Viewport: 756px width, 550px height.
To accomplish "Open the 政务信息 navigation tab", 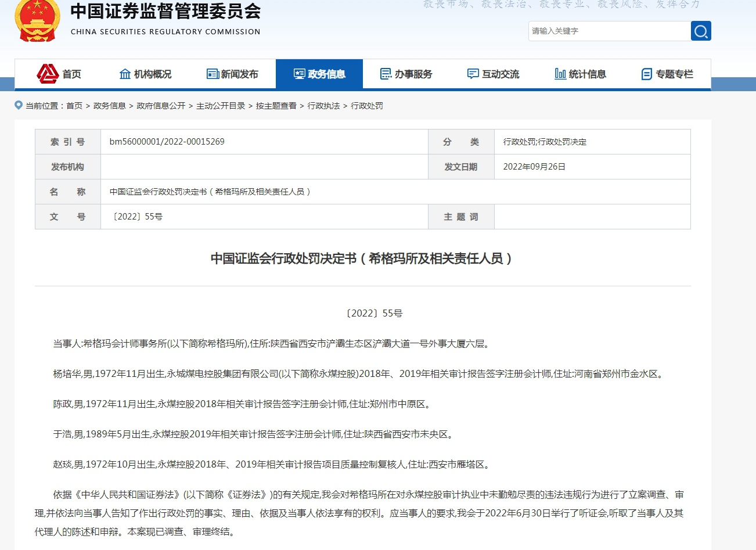I will point(319,74).
